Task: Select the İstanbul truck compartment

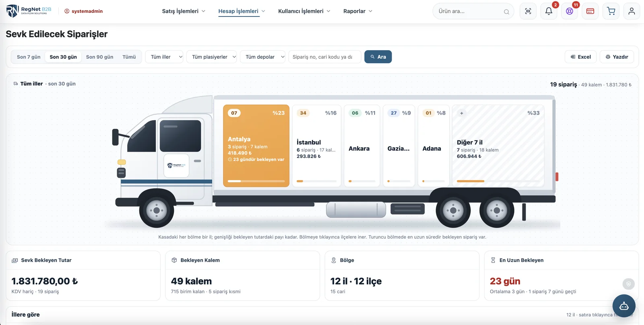Action: click(317, 146)
